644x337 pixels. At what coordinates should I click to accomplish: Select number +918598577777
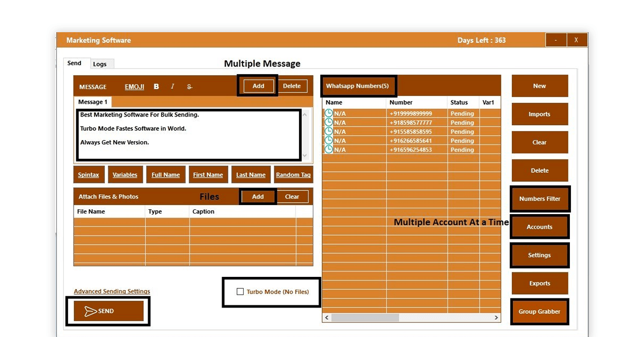[x=411, y=123]
